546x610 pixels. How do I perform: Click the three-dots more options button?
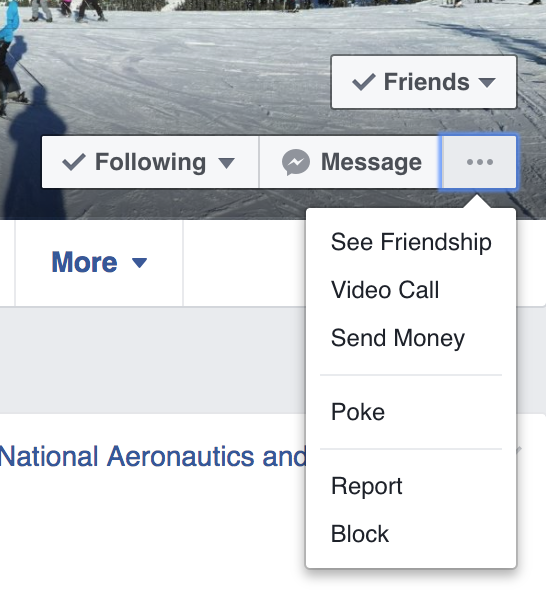[478, 162]
